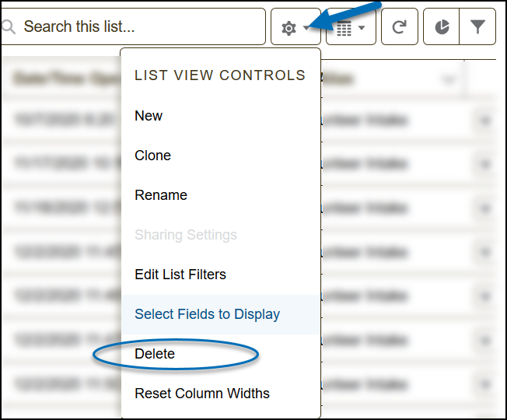Viewport: 507px width, 420px height.
Task: Select Reset Column Widths
Action: pos(202,394)
